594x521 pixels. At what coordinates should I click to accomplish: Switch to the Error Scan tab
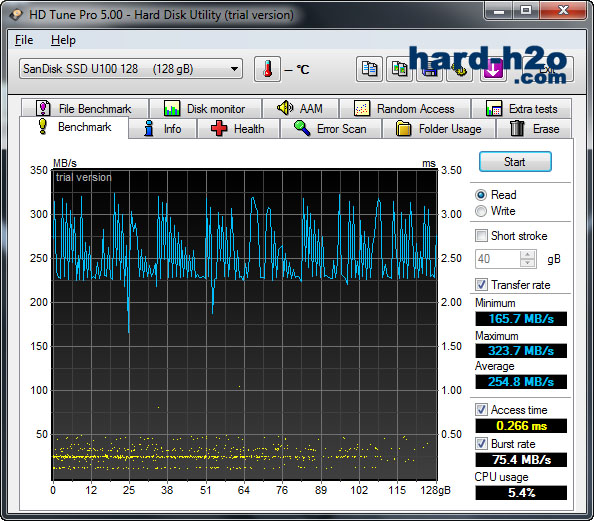pyautogui.click(x=331, y=129)
